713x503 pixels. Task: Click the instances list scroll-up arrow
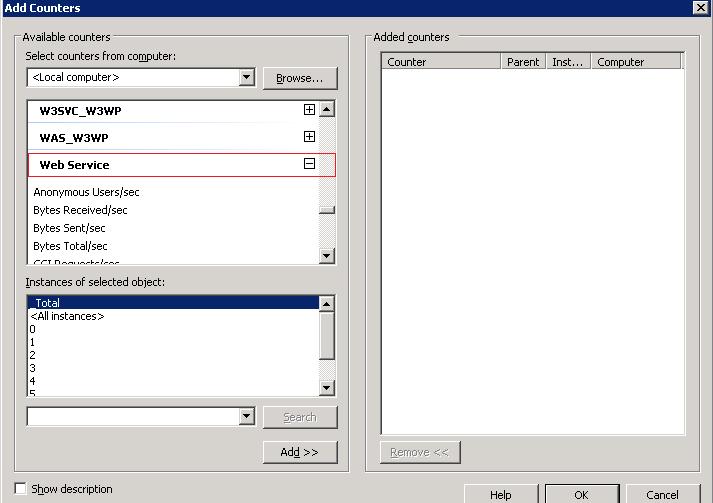coord(326,304)
